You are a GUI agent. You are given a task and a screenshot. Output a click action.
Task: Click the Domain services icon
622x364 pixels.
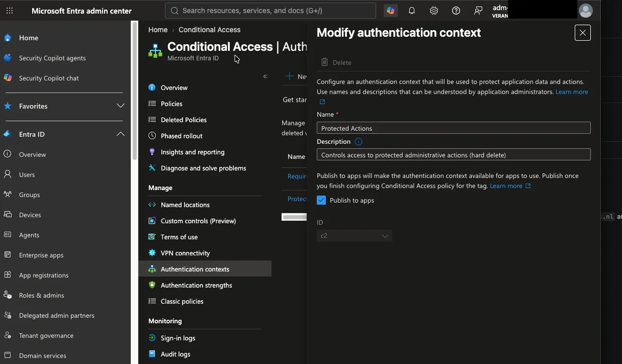(8, 355)
